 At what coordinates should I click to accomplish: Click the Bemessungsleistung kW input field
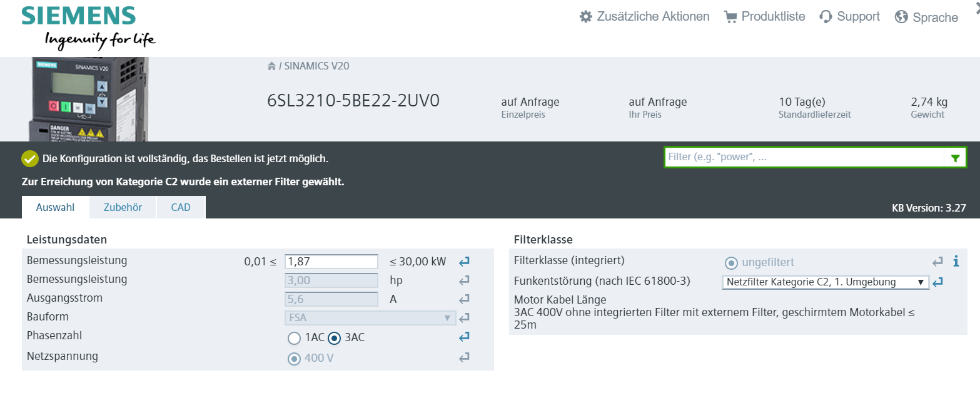click(331, 262)
